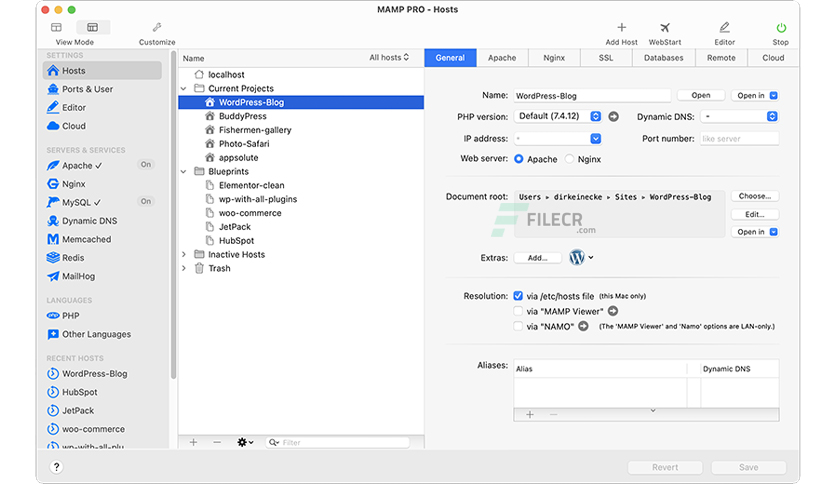Click the Customize wrench icon

pyautogui.click(x=157, y=27)
